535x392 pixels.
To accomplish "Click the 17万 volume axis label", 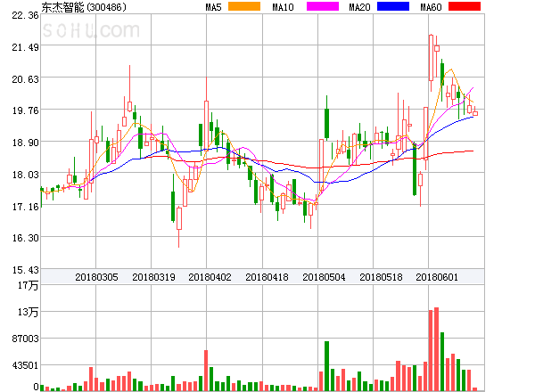I will point(28,285).
